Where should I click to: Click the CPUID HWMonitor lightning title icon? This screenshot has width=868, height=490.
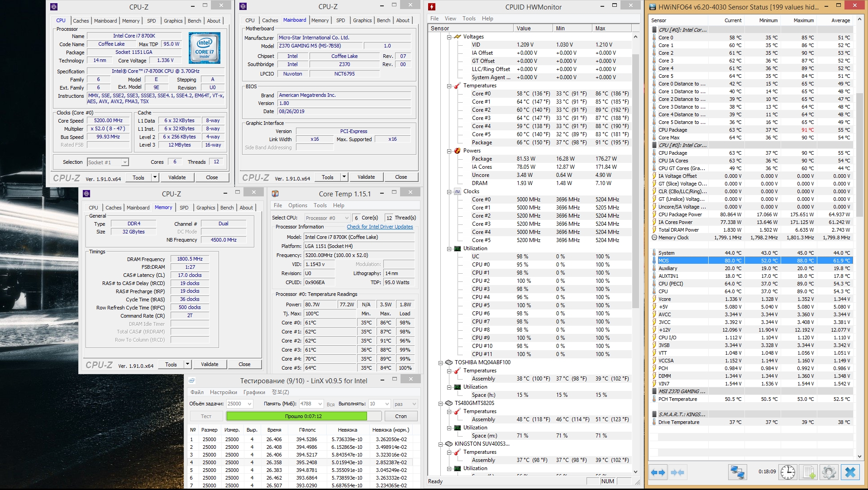click(x=432, y=7)
